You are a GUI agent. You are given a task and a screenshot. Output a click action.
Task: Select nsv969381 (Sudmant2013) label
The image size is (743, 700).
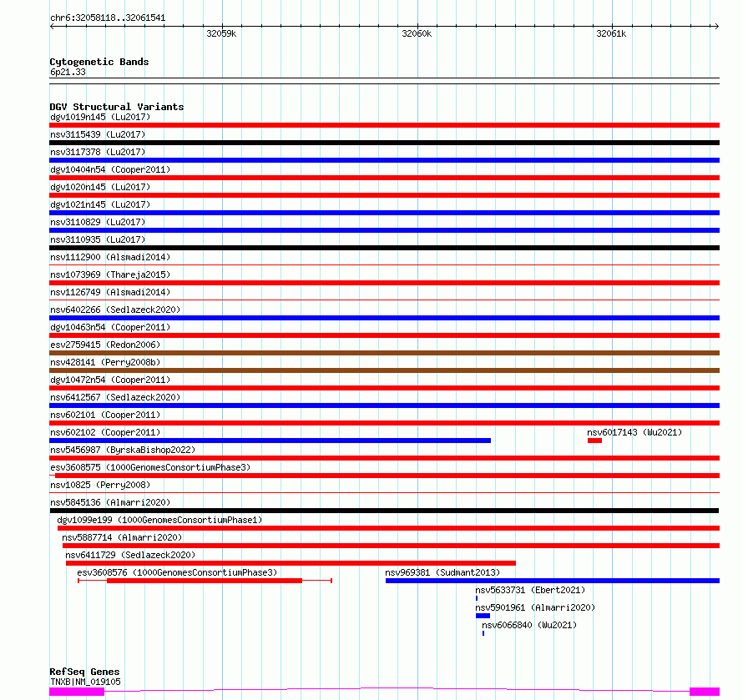442,572
